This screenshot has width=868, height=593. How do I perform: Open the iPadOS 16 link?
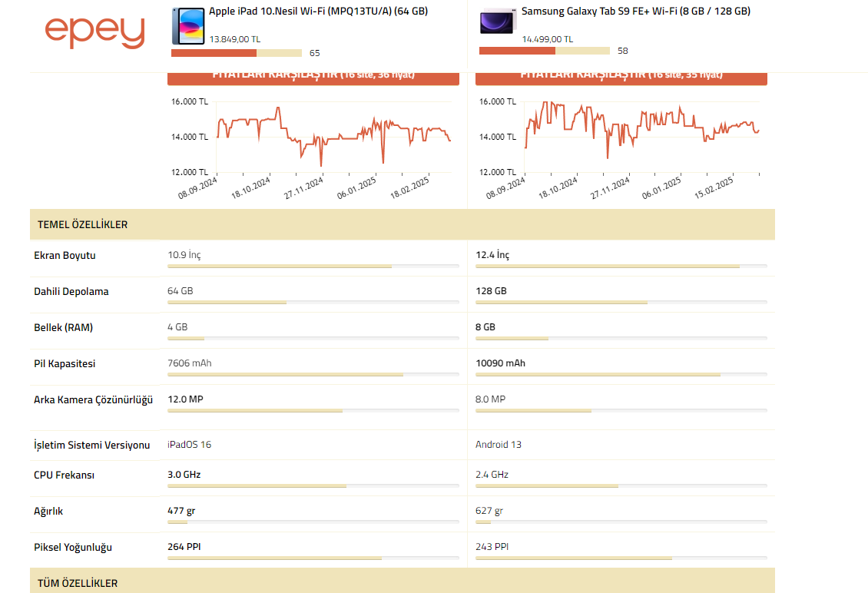(189, 444)
